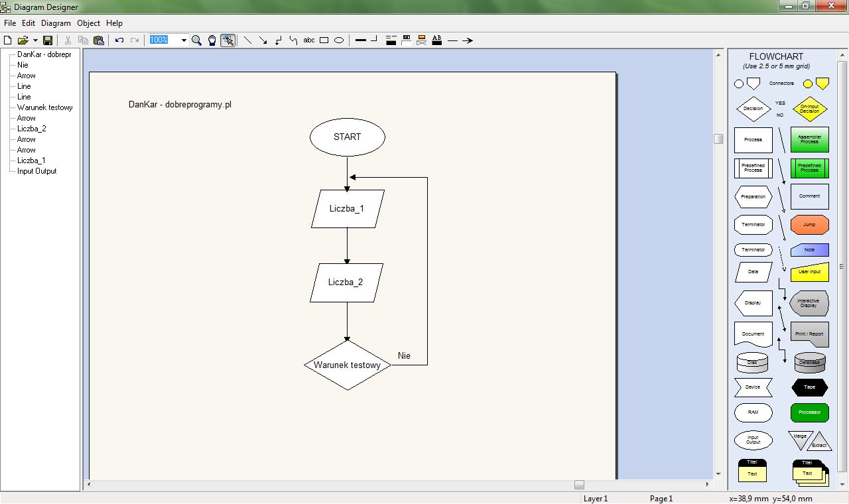The height and width of the screenshot is (504, 849).
Task: Pick the green Assembler Process shape
Action: pos(809,140)
